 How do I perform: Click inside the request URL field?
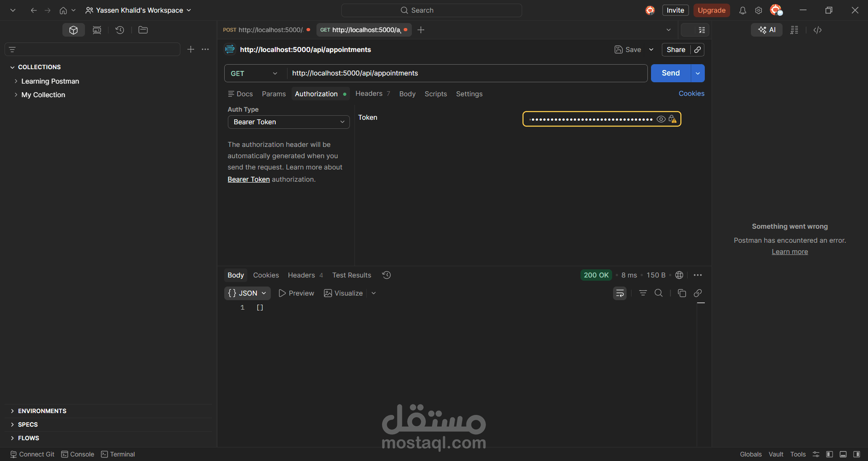pos(467,73)
